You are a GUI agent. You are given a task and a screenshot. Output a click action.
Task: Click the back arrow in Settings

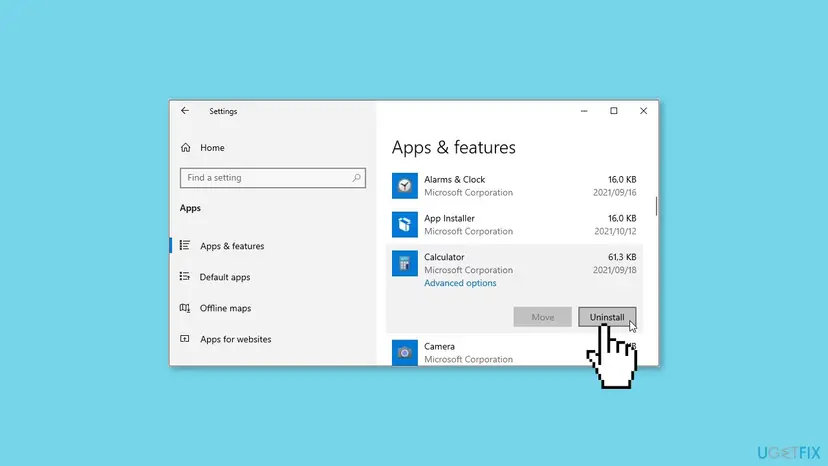[185, 110]
